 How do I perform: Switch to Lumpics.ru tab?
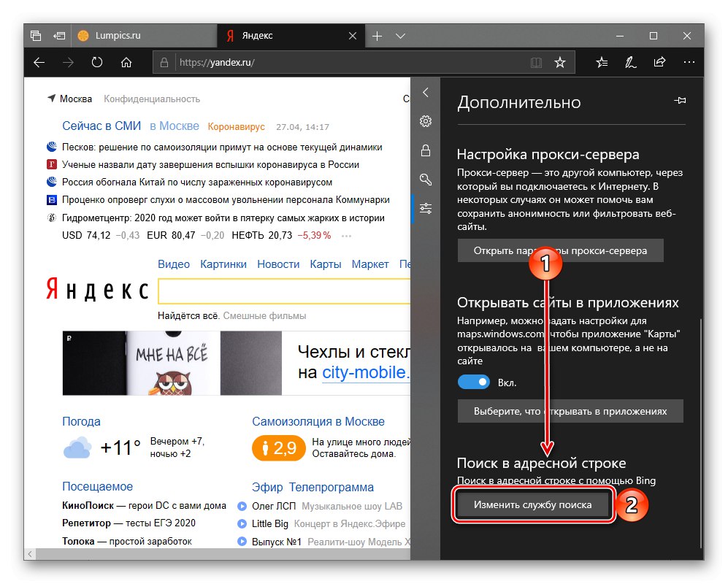[144, 36]
